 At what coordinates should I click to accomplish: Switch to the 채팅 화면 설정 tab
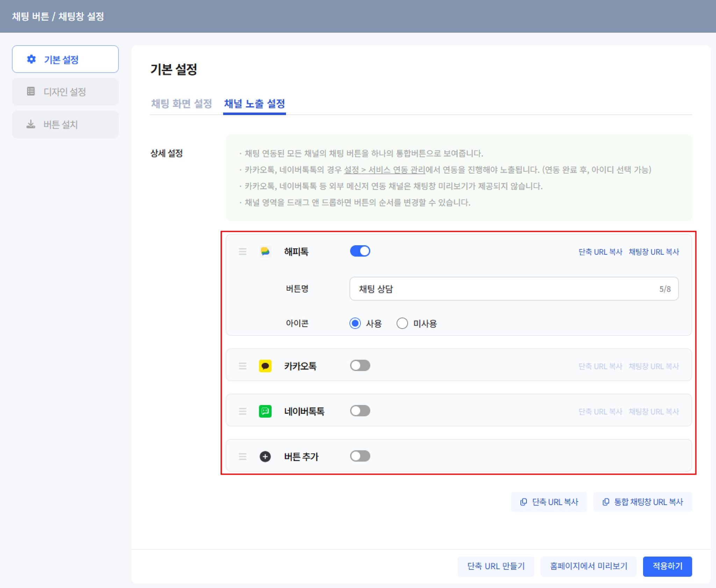tap(181, 104)
